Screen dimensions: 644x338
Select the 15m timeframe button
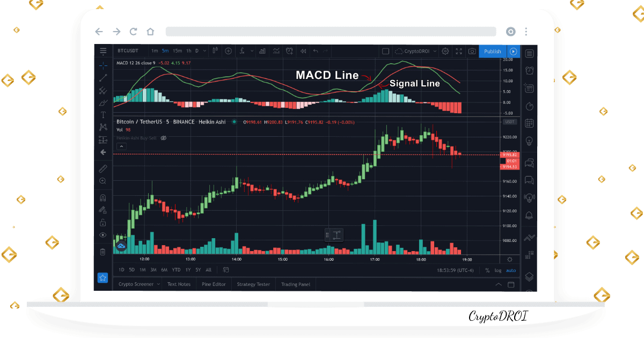click(x=177, y=51)
